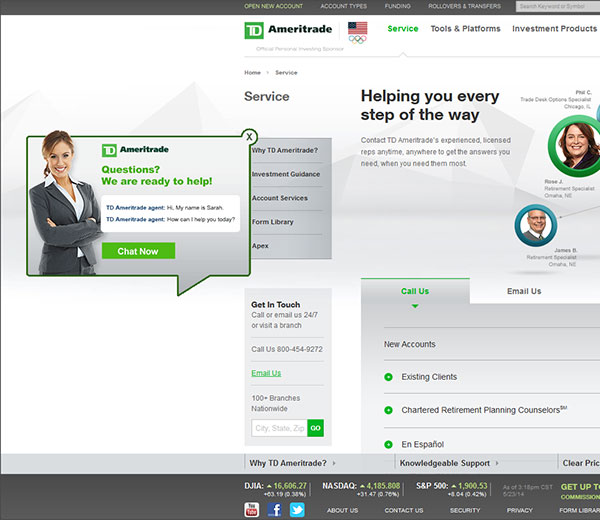This screenshot has height=520, width=600.
Task: Open About Us footer link
Action: click(x=342, y=510)
